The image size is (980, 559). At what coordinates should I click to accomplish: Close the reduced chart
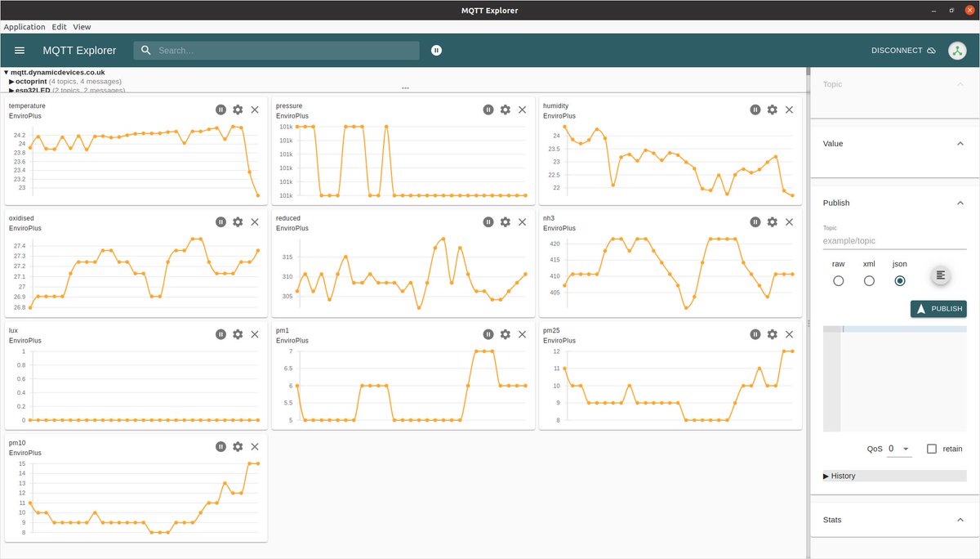click(522, 221)
